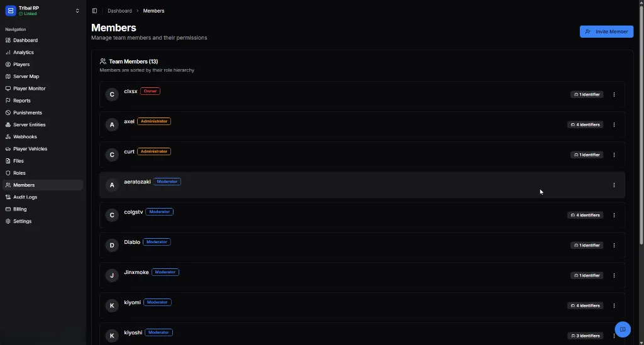Screen dimensions: 644x345
Task: Open the Reports page
Action: tap(43, 101)
